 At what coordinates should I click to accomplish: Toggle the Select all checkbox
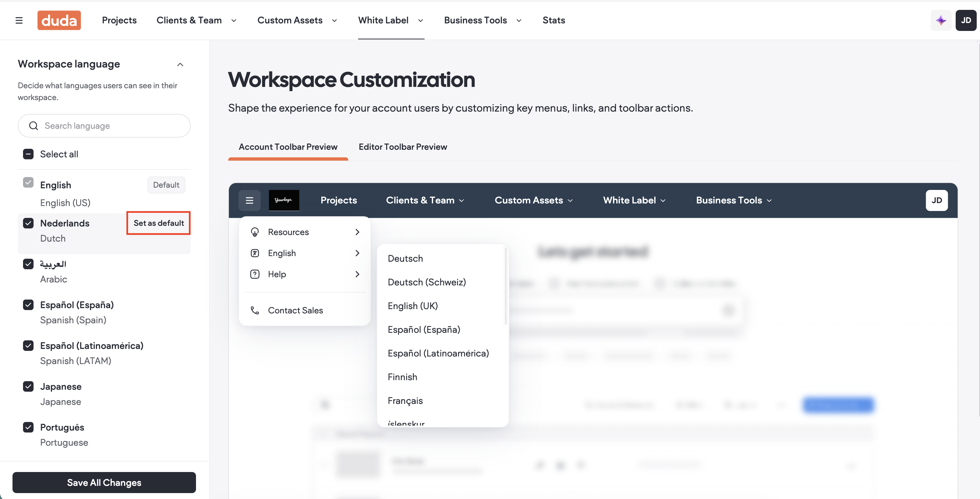pyautogui.click(x=28, y=154)
